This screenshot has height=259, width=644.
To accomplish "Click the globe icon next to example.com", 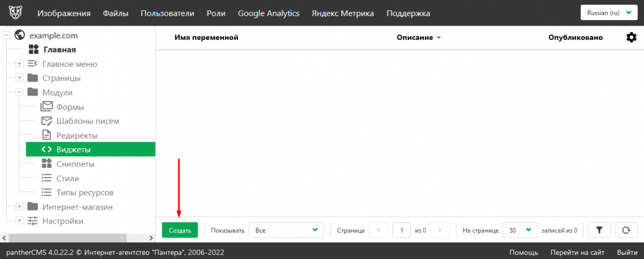I will point(19,36).
